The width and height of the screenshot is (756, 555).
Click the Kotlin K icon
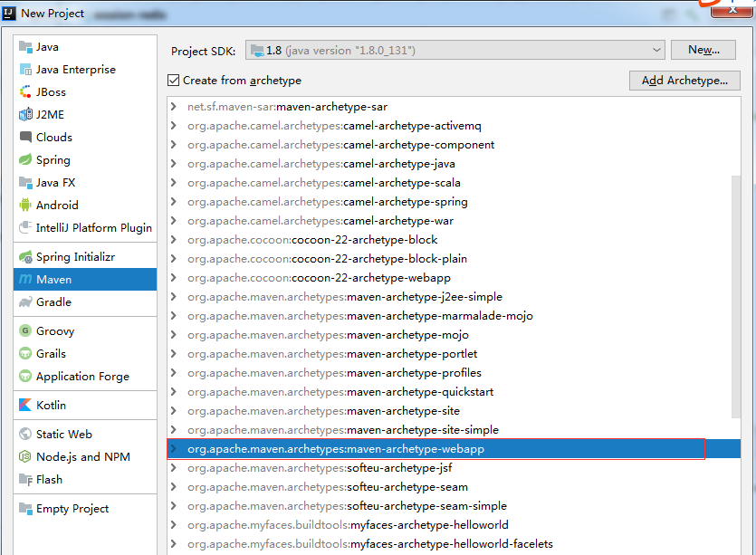click(x=25, y=405)
